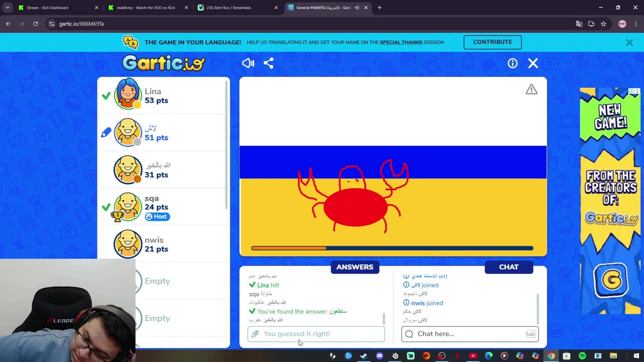
Task: Switch to the CHAT tab
Action: click(x=509, y=267)
